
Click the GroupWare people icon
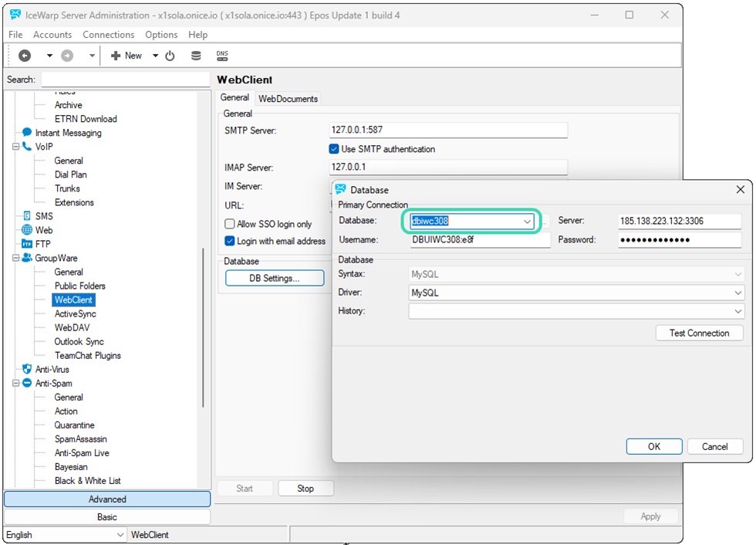[x=27, y=258]
